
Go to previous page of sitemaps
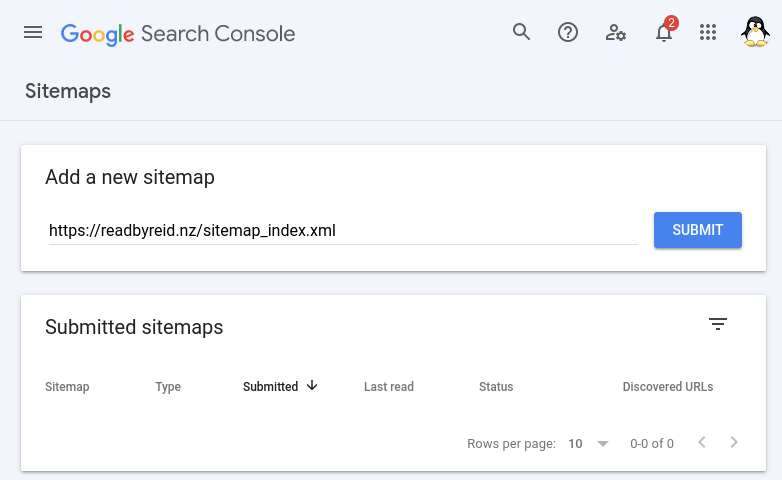(x=702, y=442)
